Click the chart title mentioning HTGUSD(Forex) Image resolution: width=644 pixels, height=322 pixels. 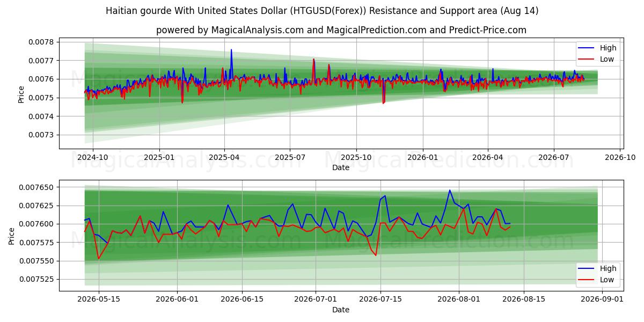[322, 11]
